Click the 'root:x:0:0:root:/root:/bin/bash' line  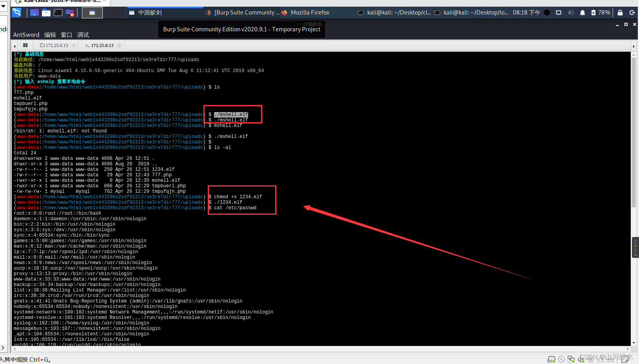(x=58, y=213)
